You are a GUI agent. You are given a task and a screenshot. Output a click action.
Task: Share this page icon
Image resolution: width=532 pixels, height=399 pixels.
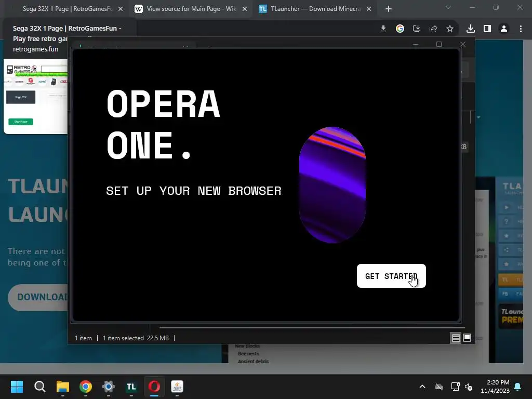coord(433,29)
